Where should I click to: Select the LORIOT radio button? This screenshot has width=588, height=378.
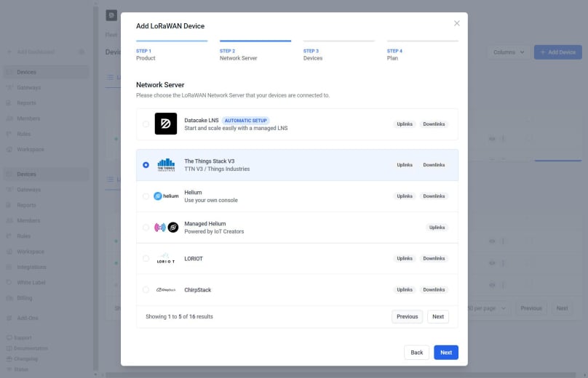coord(146,259)
